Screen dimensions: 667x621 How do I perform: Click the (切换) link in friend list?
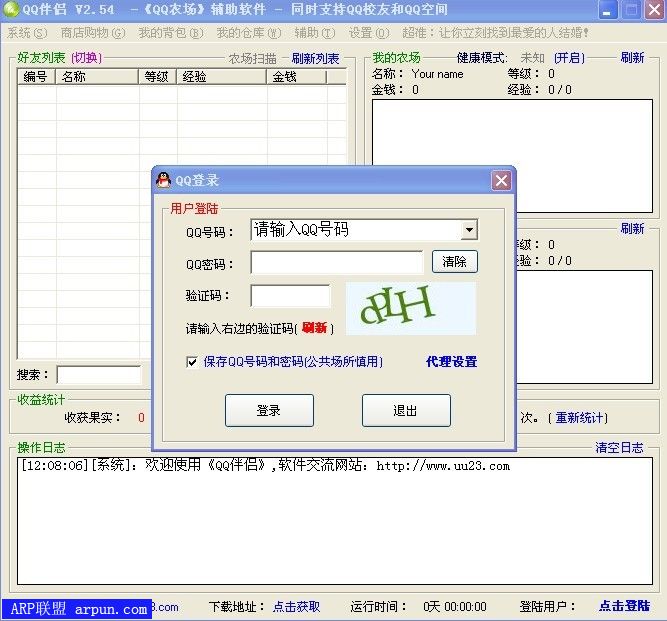click(86, 57)
